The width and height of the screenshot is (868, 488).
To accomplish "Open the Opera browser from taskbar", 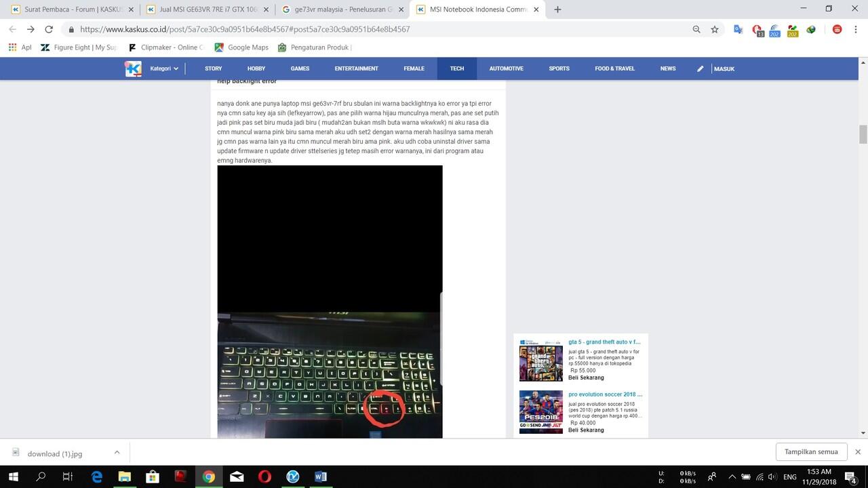I will pyautogui.click(x=264, y=476).
